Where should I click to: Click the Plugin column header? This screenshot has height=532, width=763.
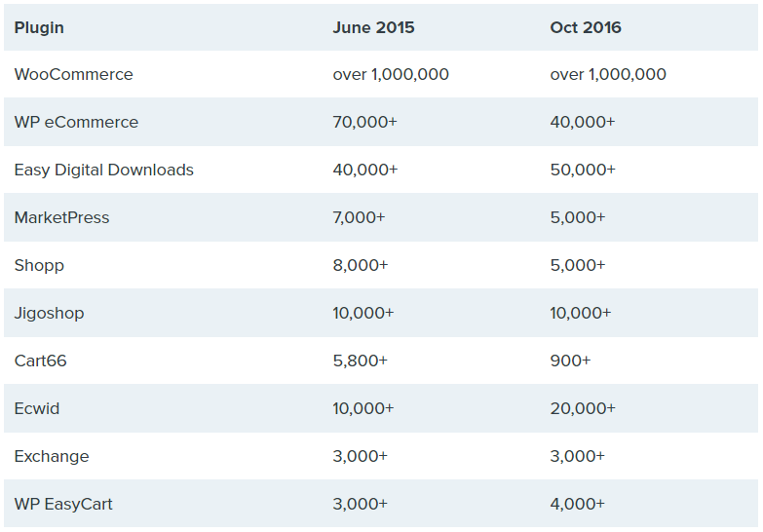coord(39,27)
